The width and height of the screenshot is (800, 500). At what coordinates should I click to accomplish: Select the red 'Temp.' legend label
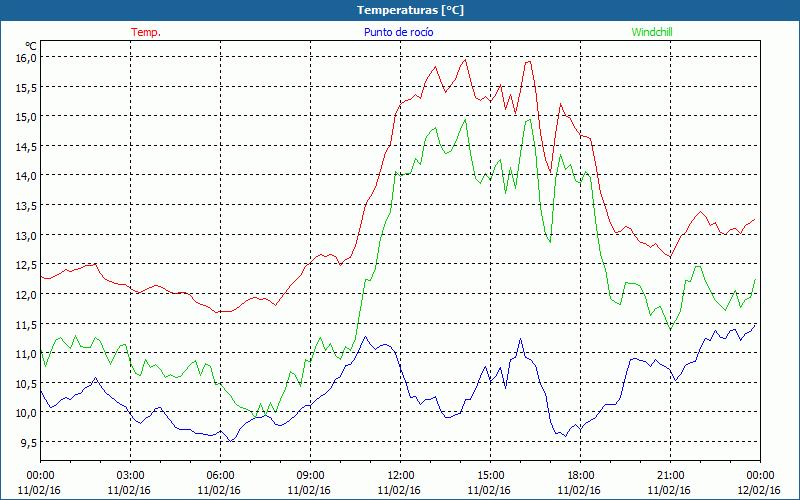click(x=146, y=32)
